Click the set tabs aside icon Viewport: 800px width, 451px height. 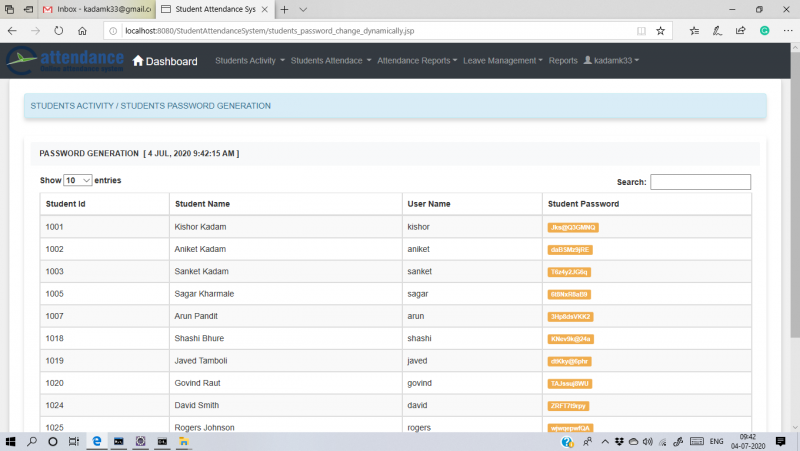click(x=29, y=9)
